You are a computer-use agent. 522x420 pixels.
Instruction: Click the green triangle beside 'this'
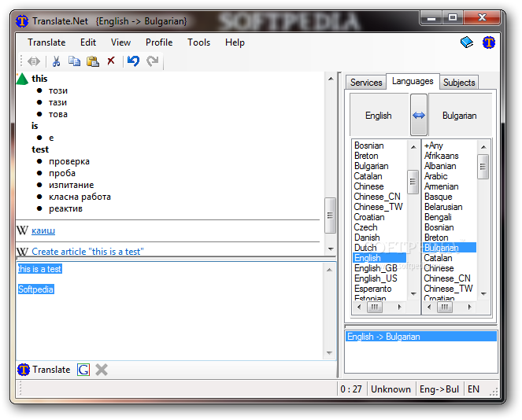tap(22, 79)
